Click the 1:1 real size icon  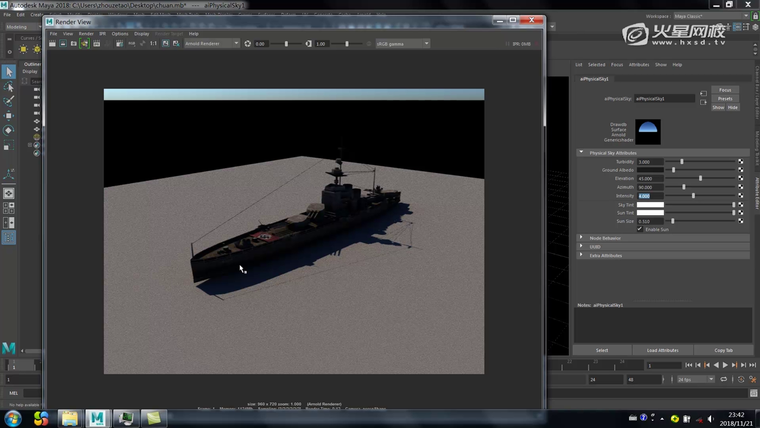click(x=153, y=44)
